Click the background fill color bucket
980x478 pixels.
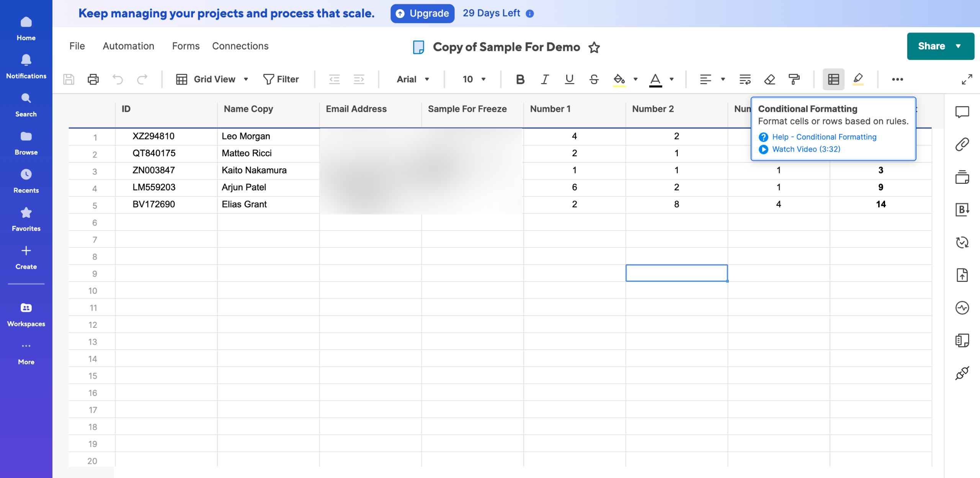coord(619,79)
